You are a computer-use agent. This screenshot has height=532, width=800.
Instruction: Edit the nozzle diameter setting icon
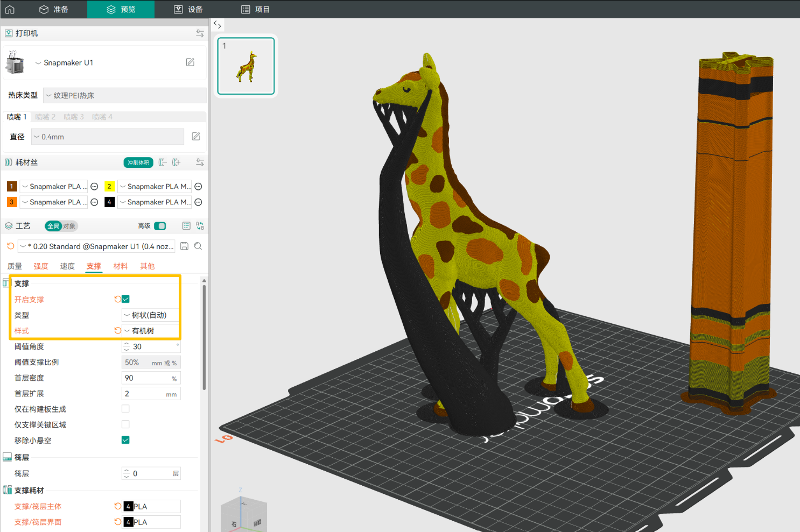click(196, 137)
